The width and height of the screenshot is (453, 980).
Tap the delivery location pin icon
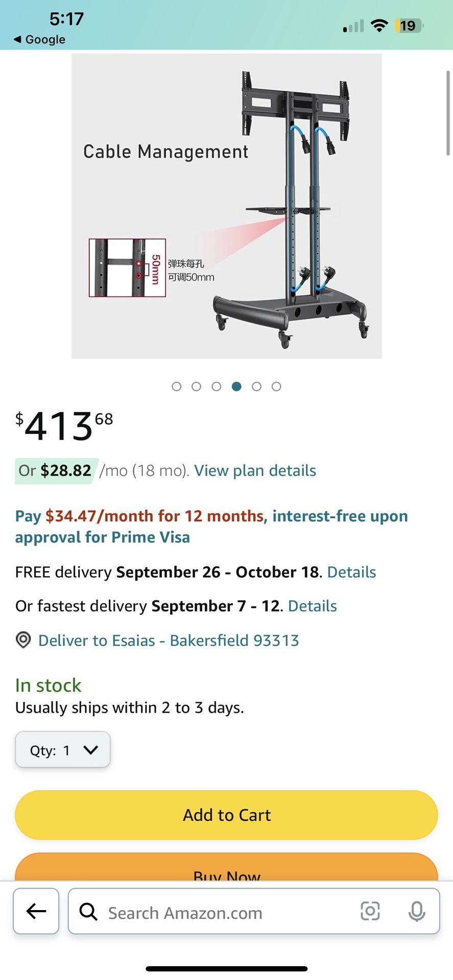point(23,640)
